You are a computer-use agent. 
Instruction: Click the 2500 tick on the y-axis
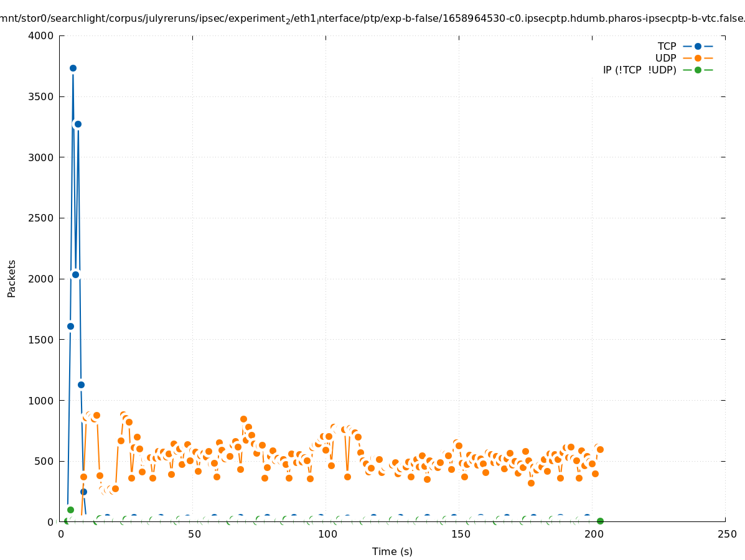pyautogui.click(x=42, y=218)
